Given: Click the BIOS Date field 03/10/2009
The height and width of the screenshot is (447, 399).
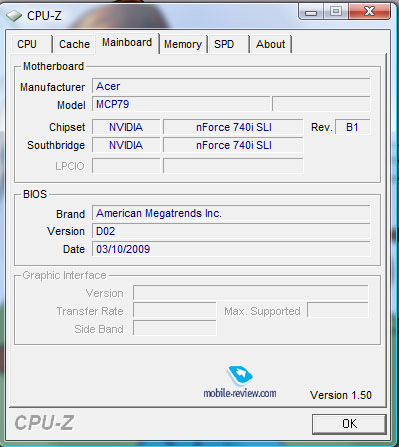Looking at the screenshot, I should 231,249.
